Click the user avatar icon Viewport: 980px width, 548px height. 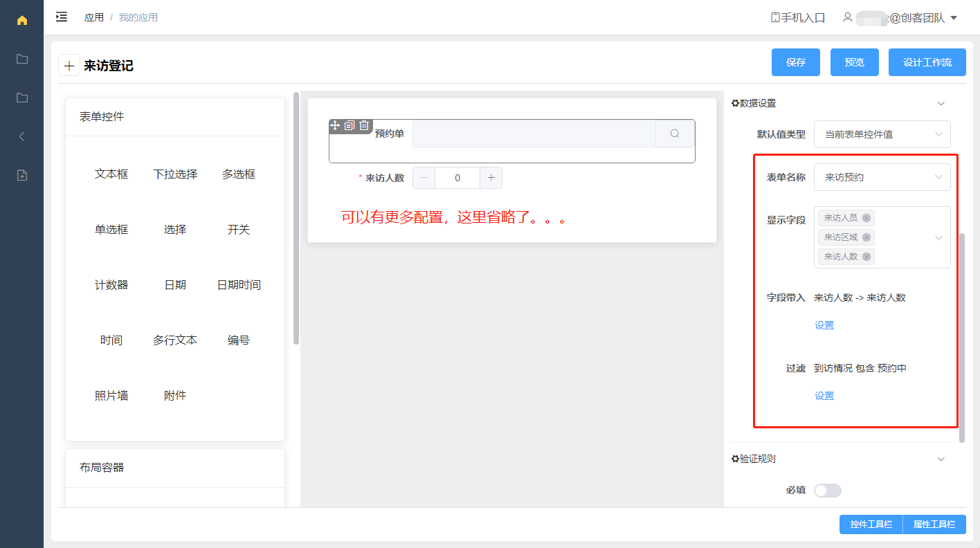847,17
